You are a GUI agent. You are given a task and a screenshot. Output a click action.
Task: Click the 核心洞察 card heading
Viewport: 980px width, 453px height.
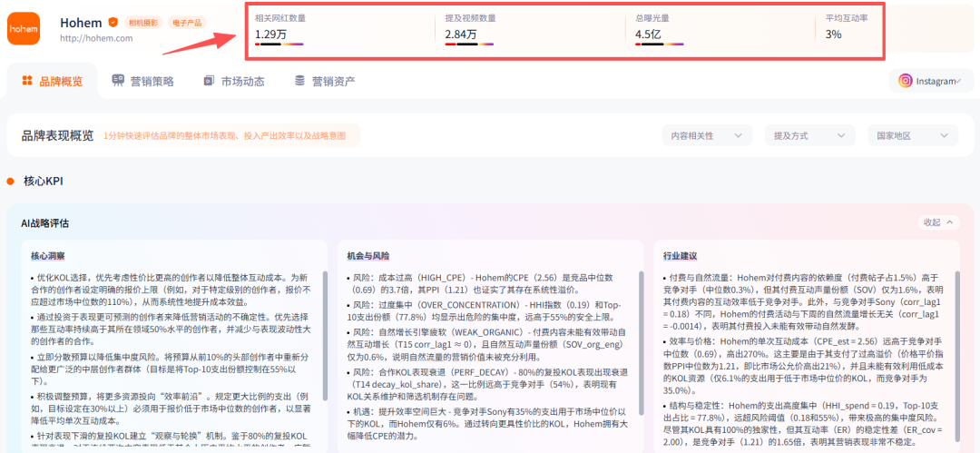pos(48,256)
